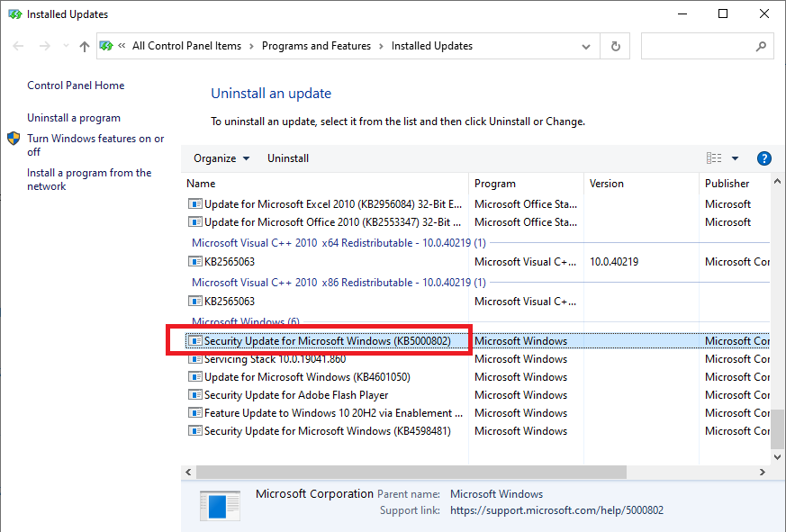
Task: Click the vertical scrollbar thumb
Action: pos(777,429)
